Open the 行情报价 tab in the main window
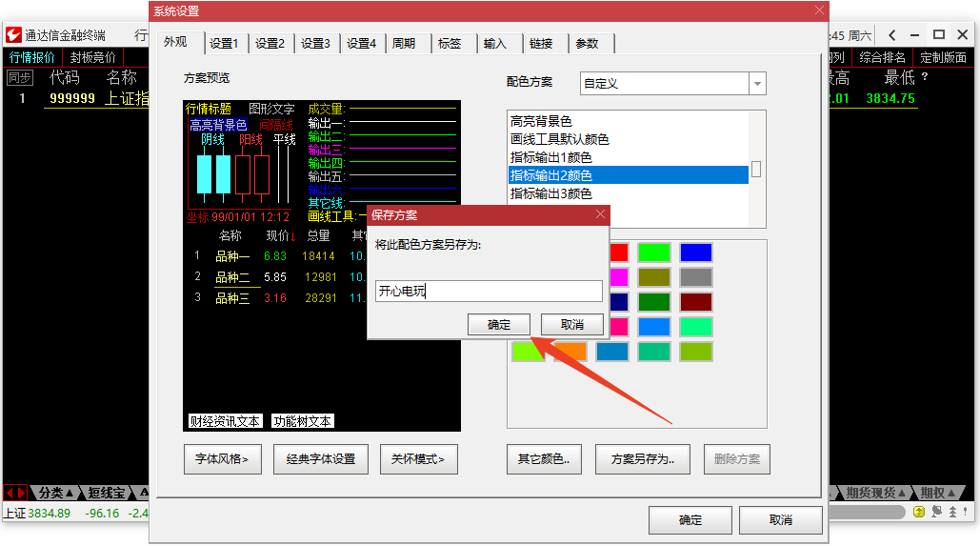This screenshot has height=546, width=980. [x=32, y=57]
